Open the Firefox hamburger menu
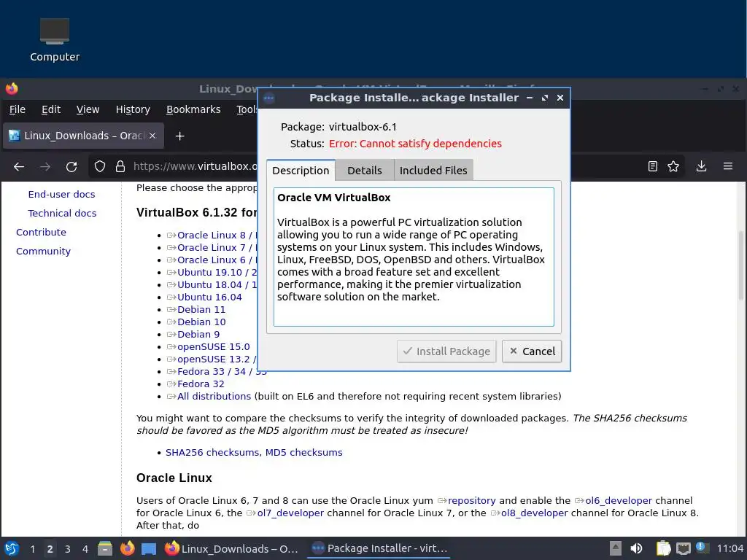 [x=728, y=166]
